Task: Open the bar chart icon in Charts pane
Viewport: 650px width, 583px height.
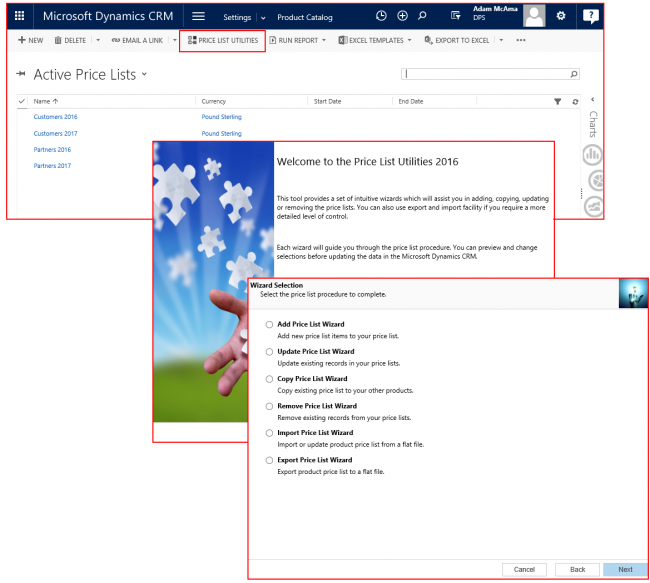Action: 592,155
